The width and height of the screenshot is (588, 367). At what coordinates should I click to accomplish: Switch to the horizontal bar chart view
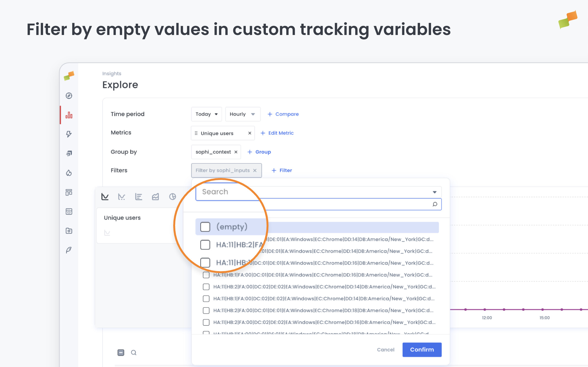coord(139,197)
